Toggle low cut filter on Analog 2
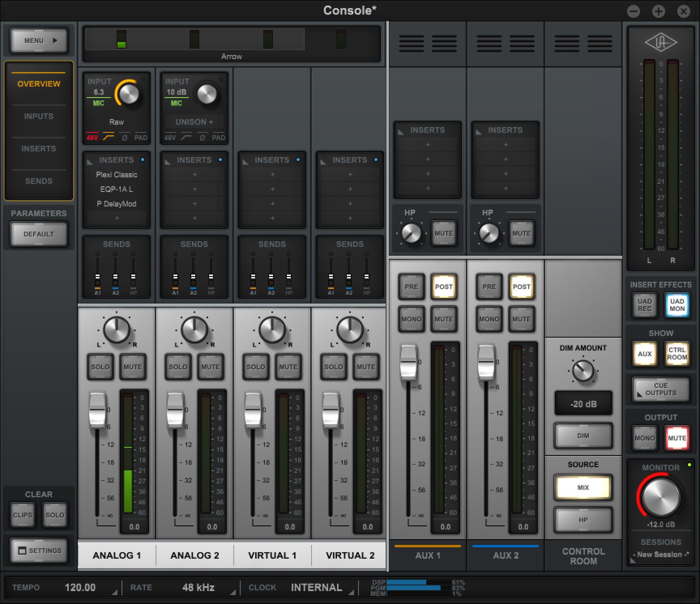Screen dimensions: 700x604 coord(186,138)
